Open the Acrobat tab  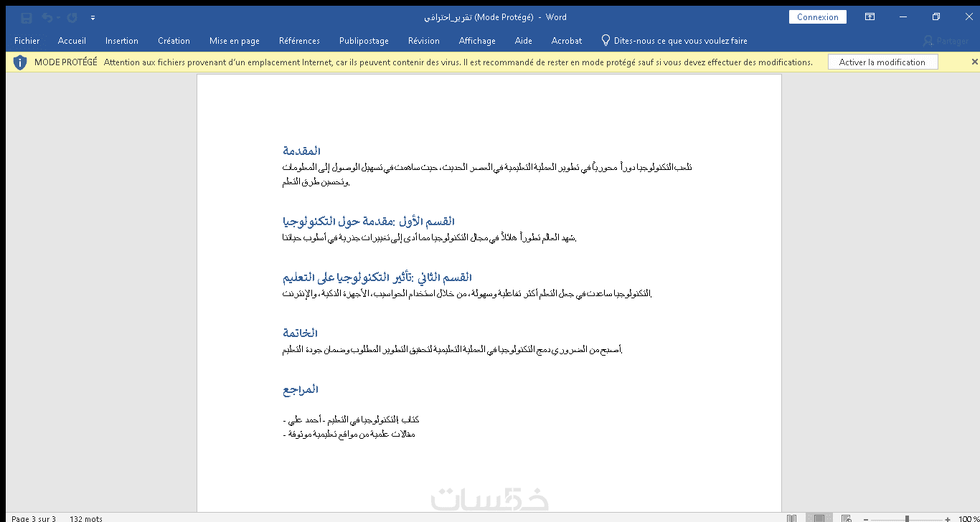click(567, 41)
